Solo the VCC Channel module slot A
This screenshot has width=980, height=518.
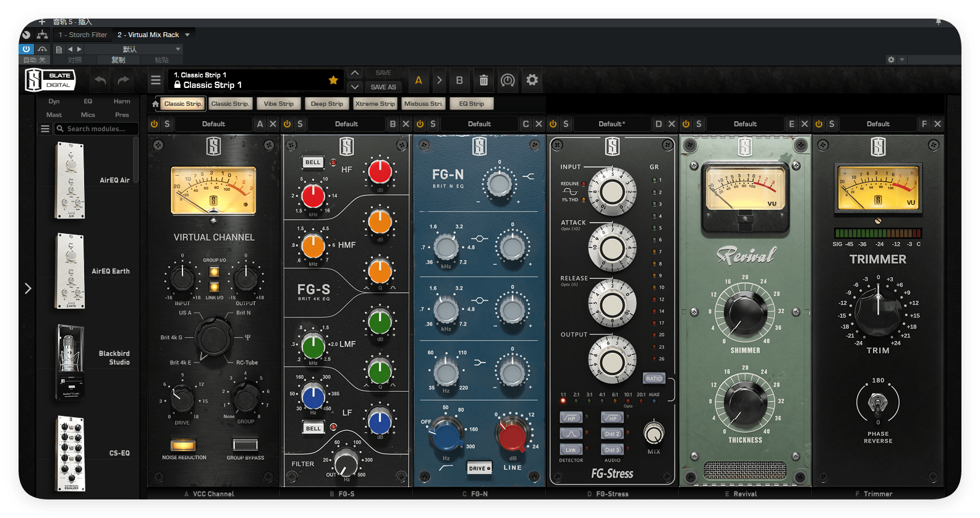click(x=167, y=124)
